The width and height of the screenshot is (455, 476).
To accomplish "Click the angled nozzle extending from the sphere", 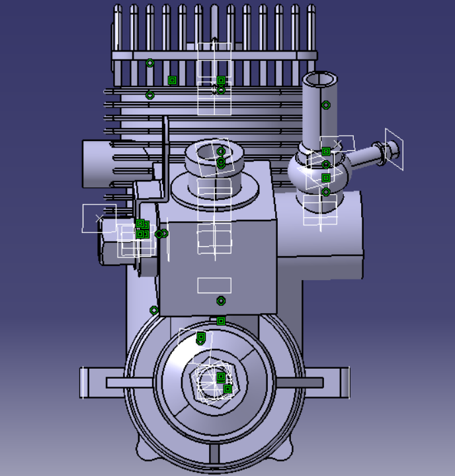I will click(373, 155).
